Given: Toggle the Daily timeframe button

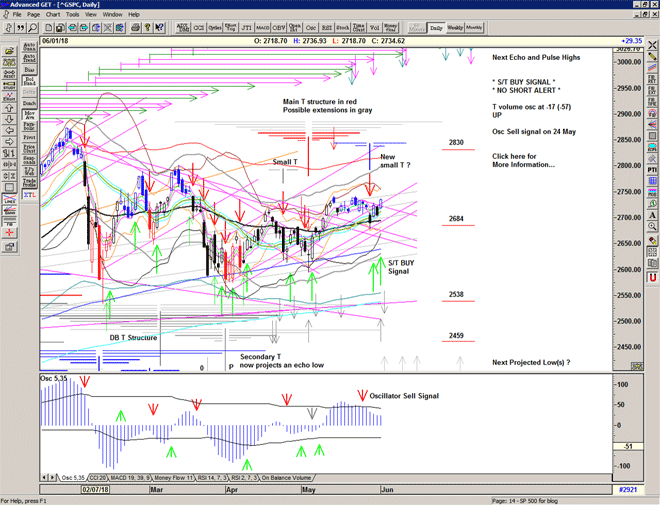Looking at the screenshot, I should pyautogui.click(x=436, y=28).
